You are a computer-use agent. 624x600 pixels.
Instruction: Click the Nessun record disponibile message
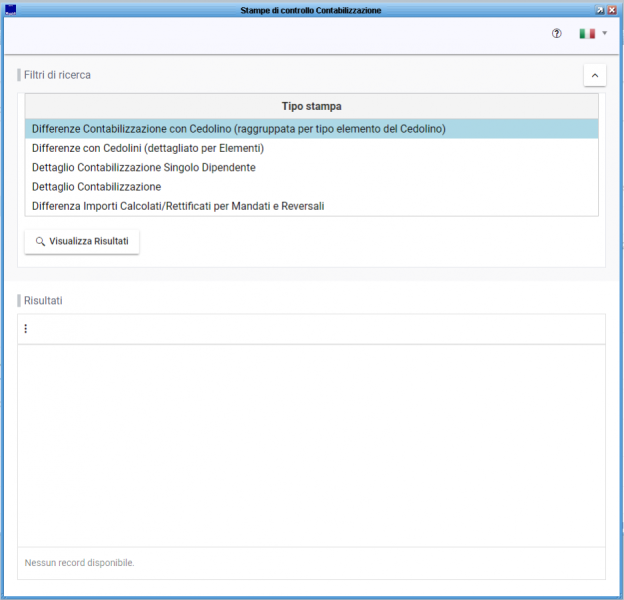[79, 563]
